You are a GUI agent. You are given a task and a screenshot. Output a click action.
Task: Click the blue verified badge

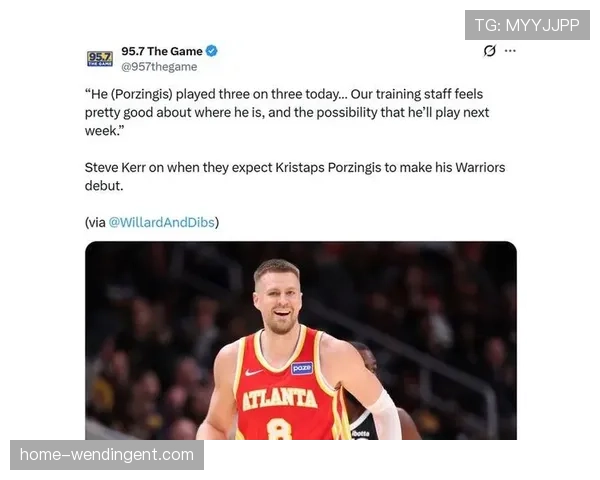(x=212, y=51)
